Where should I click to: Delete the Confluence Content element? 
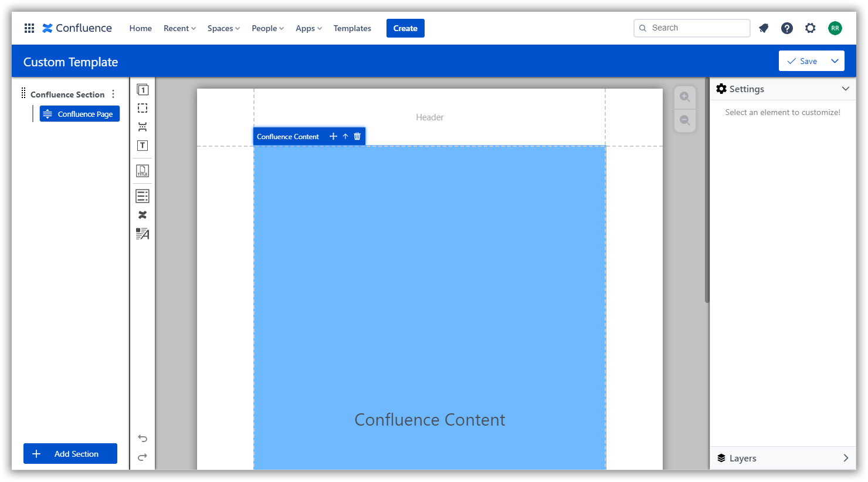(x=357, y=136)
